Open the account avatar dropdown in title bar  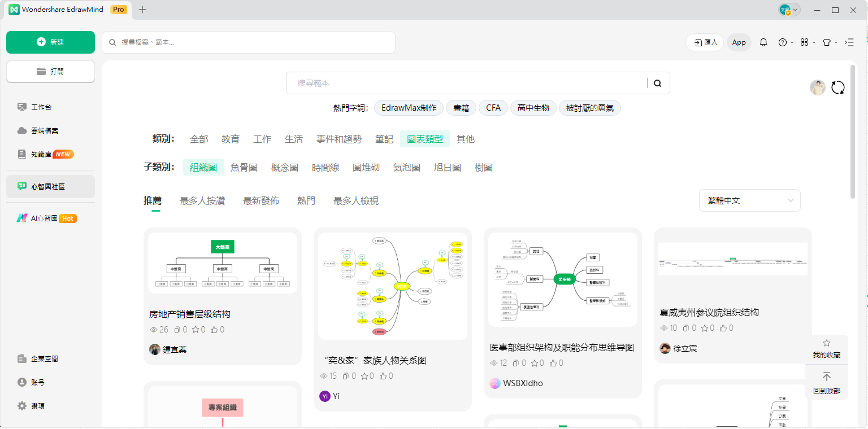click(789, 10)
